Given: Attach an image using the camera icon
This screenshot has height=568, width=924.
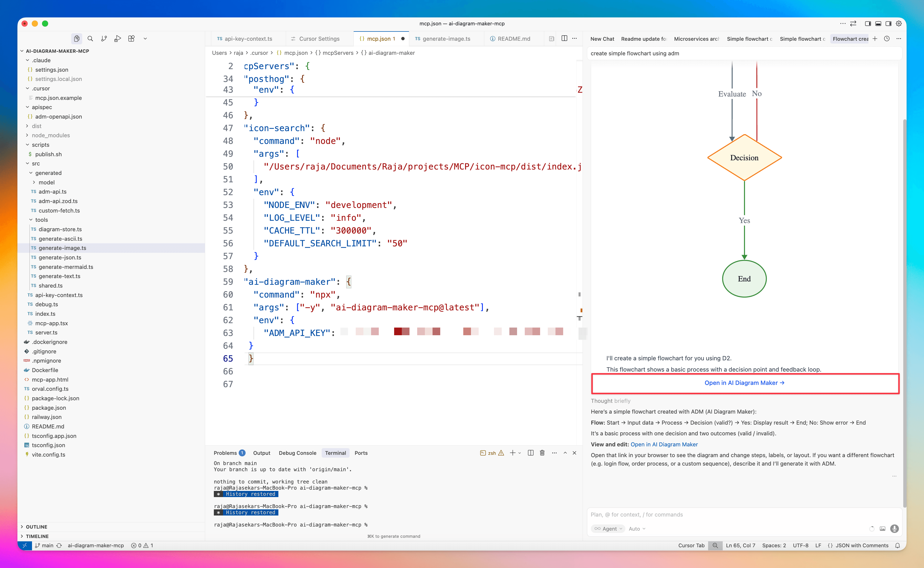Looking at the screenshot, I should [883, 529].
